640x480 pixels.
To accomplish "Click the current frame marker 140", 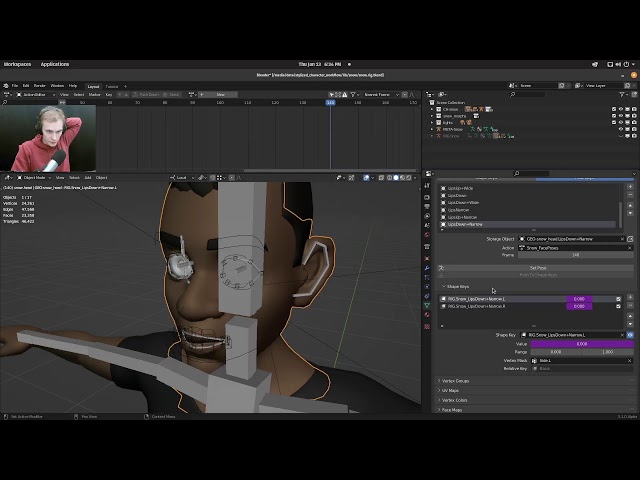I will pyautogui.click(x=331, y=102).
